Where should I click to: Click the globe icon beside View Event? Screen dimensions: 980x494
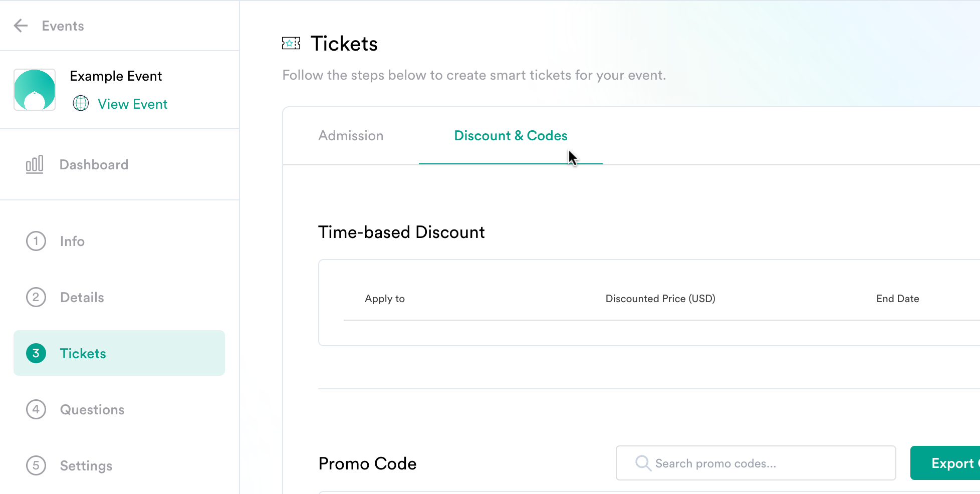point(81,103)
